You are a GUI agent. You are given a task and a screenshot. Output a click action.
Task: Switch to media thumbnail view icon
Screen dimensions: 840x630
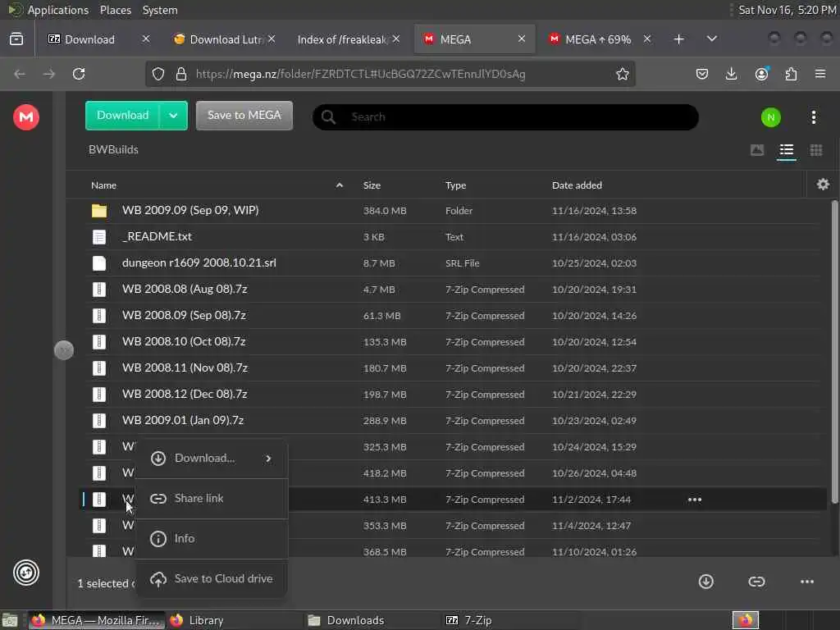(757, 150)
